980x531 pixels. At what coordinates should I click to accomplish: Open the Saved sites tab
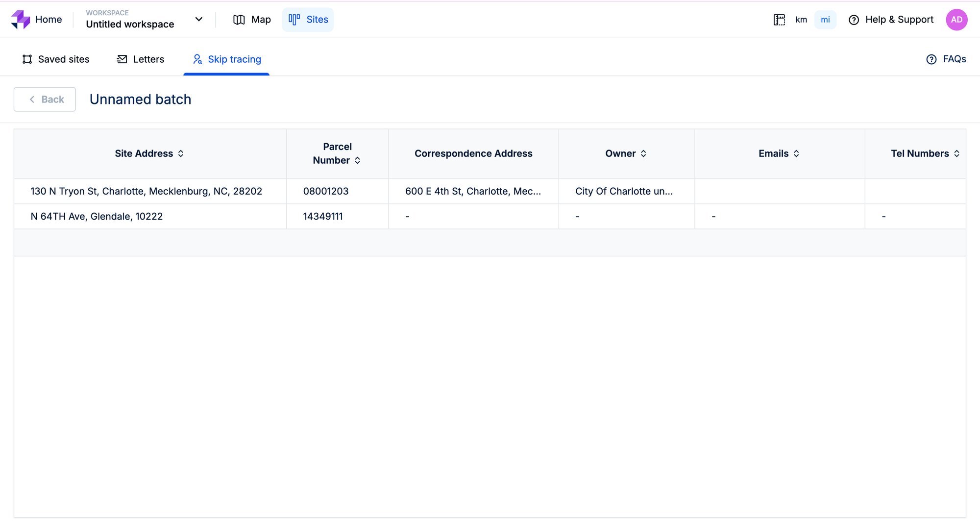click(x=56, y=59)
